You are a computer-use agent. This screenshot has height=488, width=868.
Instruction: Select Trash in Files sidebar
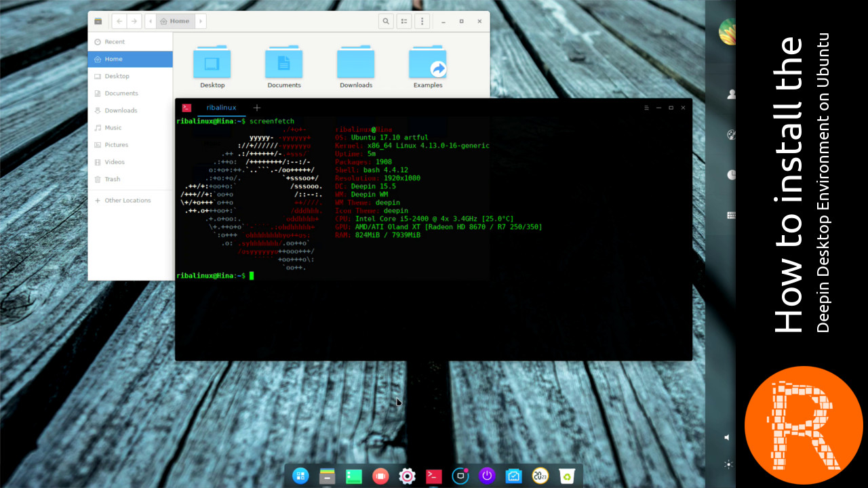tap(130, 179)
